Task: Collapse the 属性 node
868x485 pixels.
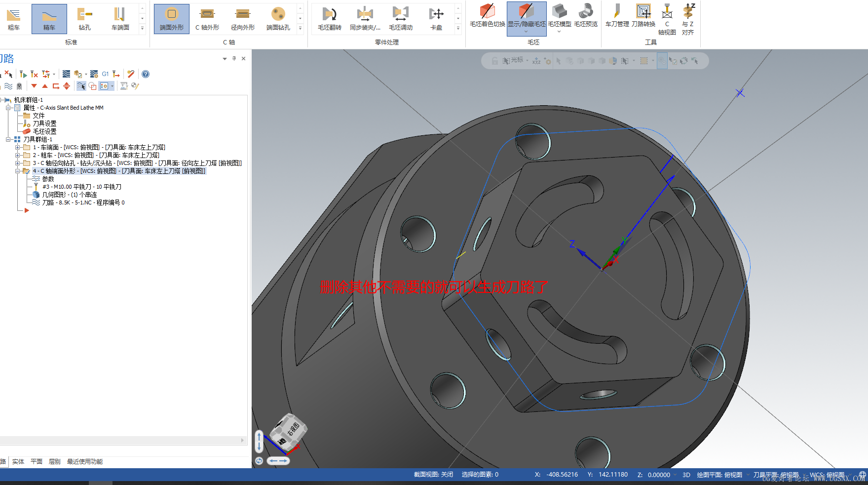Action: coord(8,108)
